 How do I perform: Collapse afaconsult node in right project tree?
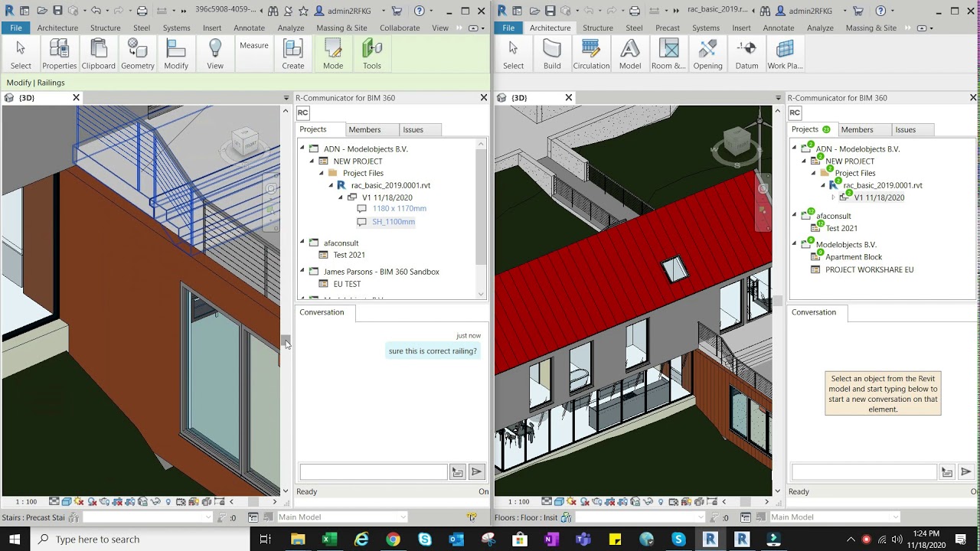click(795, 216)
